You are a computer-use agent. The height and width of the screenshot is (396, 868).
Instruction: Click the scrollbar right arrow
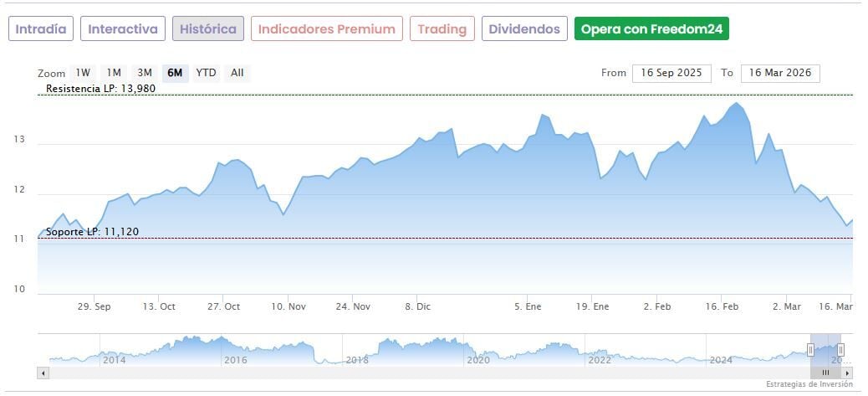click(847, 372)
